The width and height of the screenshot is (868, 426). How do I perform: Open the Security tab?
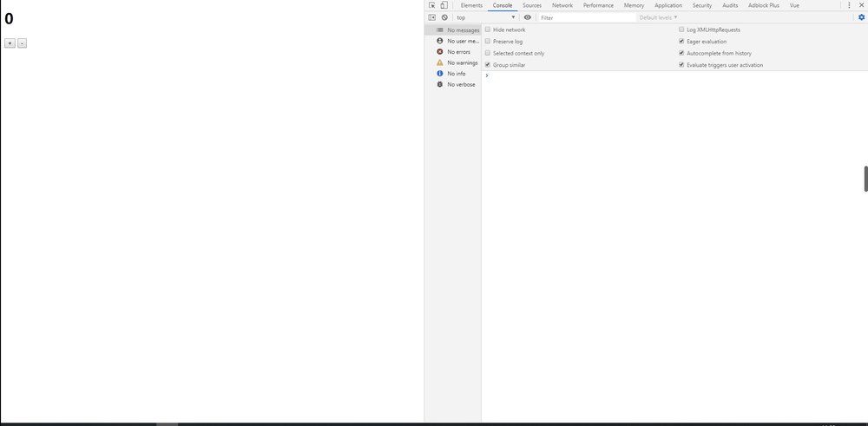pyautogui.click(x=702, y=5)
